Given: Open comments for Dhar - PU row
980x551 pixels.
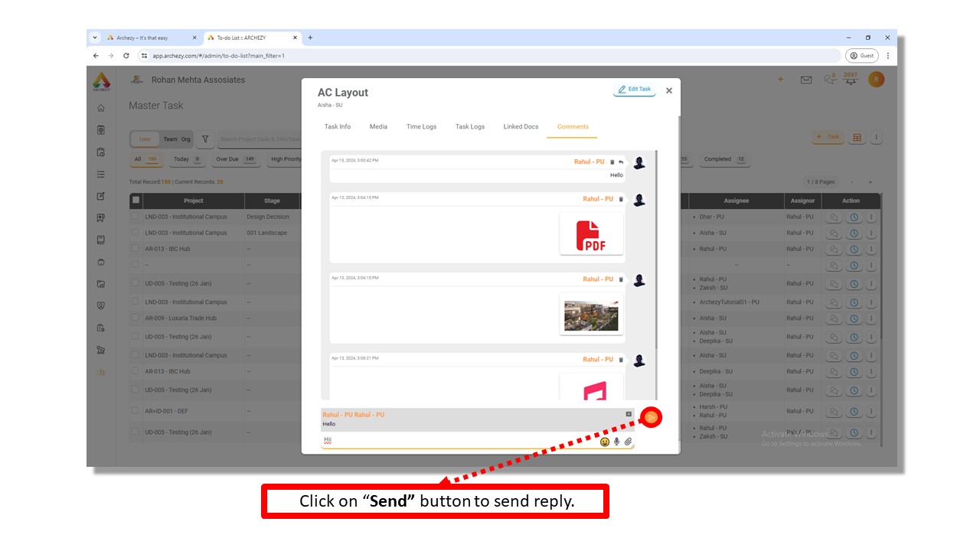Looking at the screenshot, I should tap(835, 217).
